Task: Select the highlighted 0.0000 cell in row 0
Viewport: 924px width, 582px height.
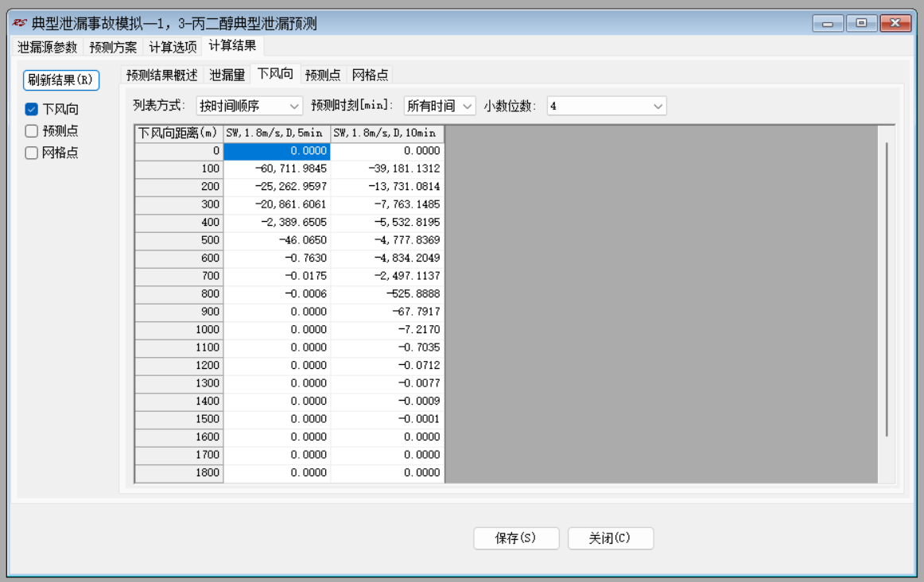Action: point(277,151)
